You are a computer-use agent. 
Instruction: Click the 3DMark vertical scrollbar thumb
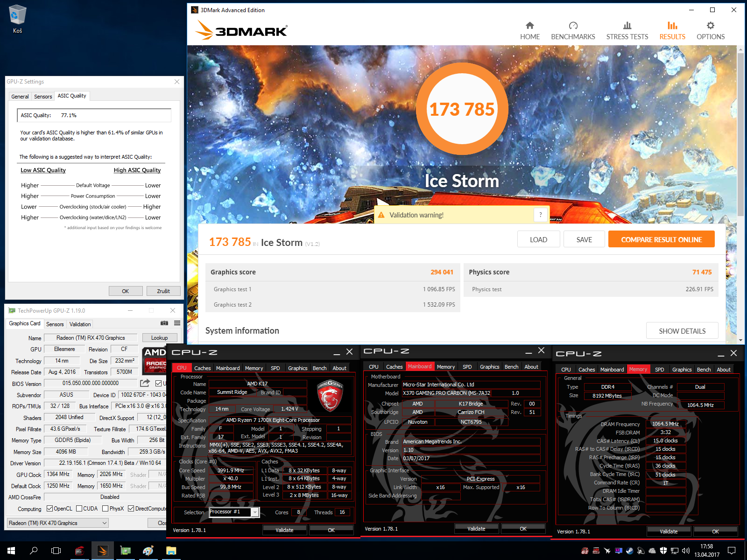click(740, 134)
